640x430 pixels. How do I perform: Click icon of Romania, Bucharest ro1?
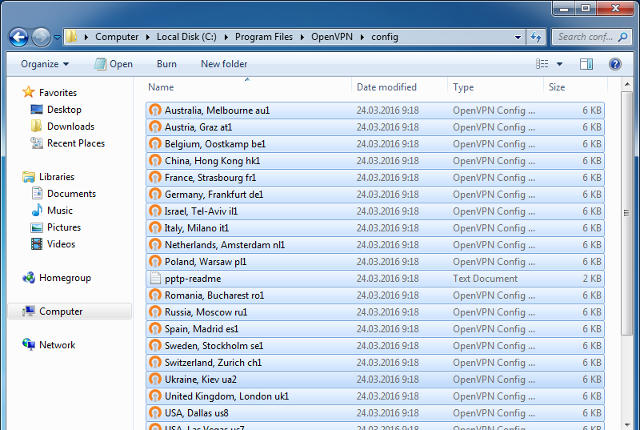[x=155, y=295]
